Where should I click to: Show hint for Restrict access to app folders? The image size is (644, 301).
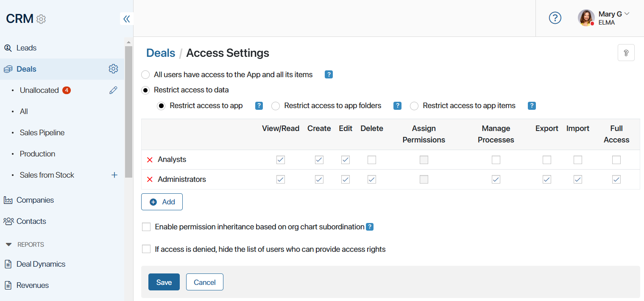point(397,106)
